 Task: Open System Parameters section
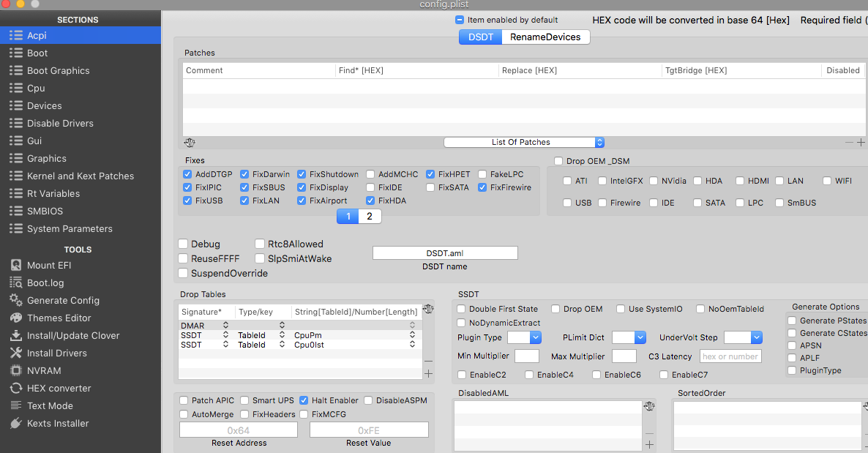point(81,229)
